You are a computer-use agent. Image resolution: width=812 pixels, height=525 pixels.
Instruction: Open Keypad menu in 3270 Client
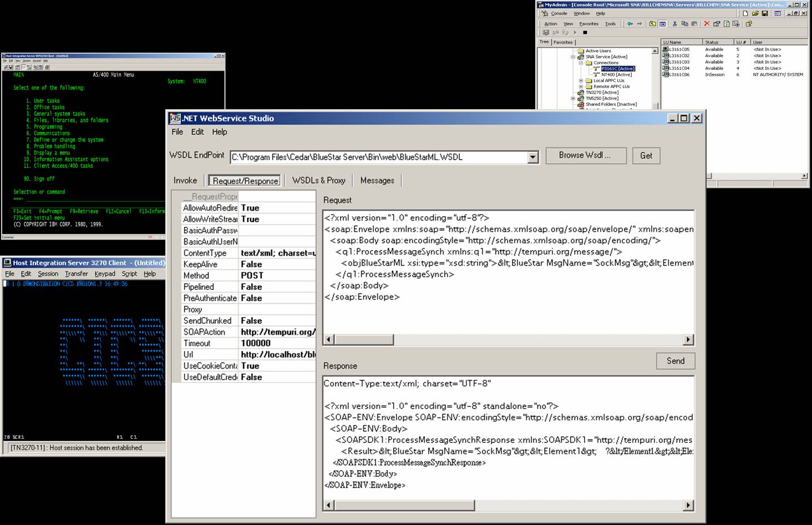[x=105, y=274]
